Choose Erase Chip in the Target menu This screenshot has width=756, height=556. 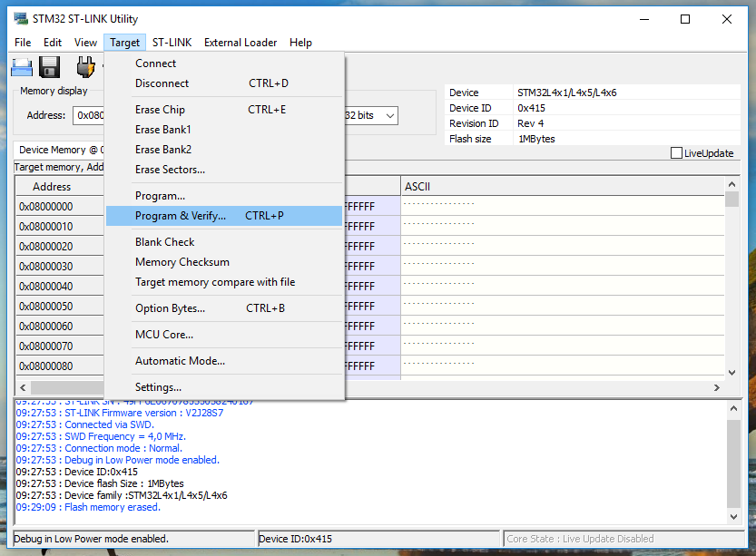(160, 110)
